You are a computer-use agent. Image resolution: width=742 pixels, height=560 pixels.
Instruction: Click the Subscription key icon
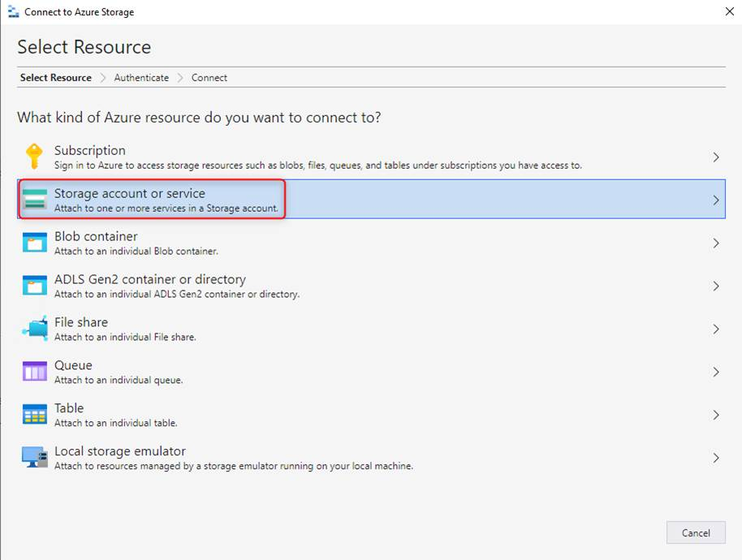34,157
